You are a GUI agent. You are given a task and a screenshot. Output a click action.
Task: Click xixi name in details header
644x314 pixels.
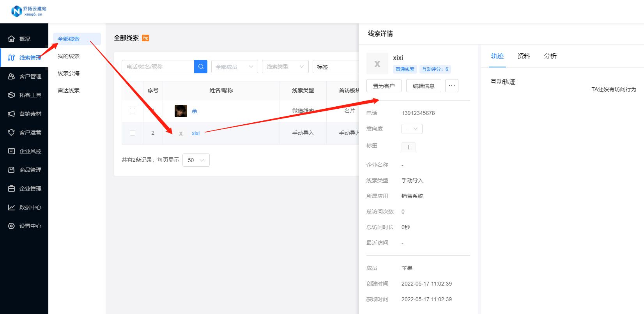coord(398,58)
